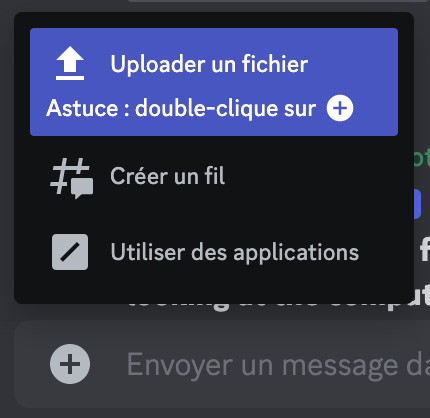
Task: Click the upload arrow icon
Action: [x=70, y=63]
